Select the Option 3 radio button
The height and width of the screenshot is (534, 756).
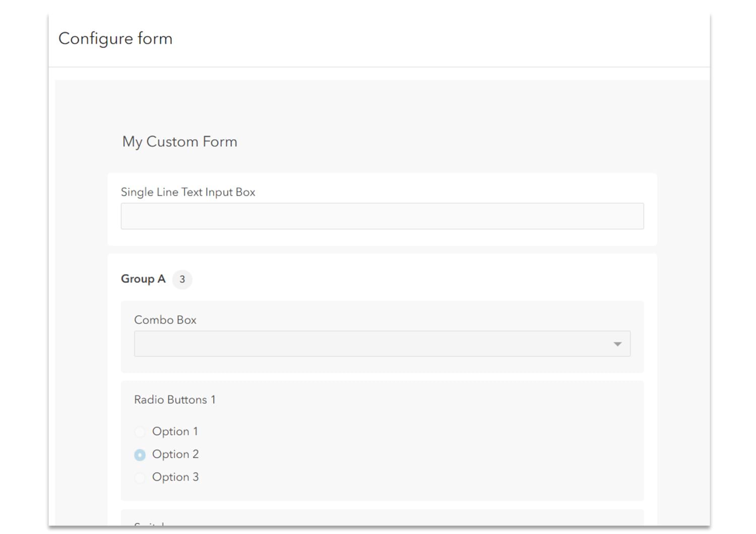[x=140, y=477]
